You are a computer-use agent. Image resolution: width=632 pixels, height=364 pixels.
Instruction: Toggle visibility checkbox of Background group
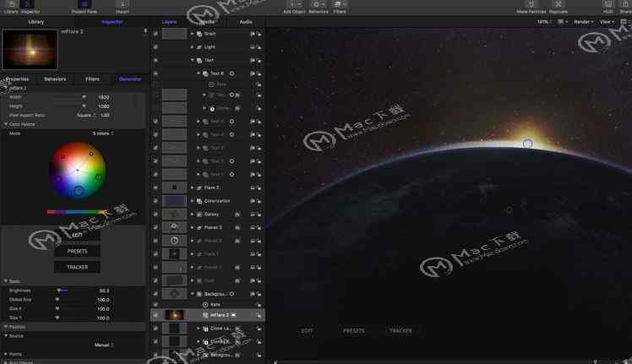155,294
